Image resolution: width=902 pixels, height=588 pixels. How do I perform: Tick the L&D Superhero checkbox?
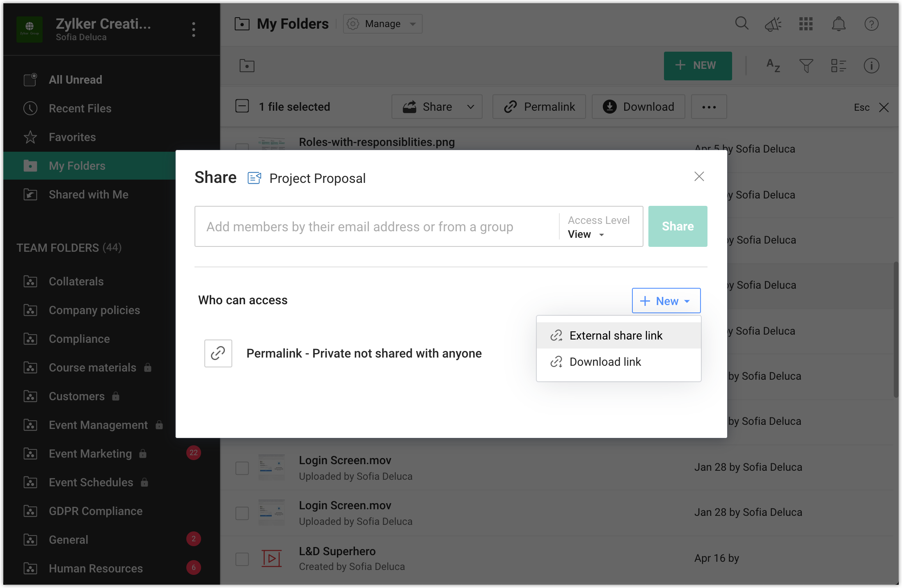[242, 559]
